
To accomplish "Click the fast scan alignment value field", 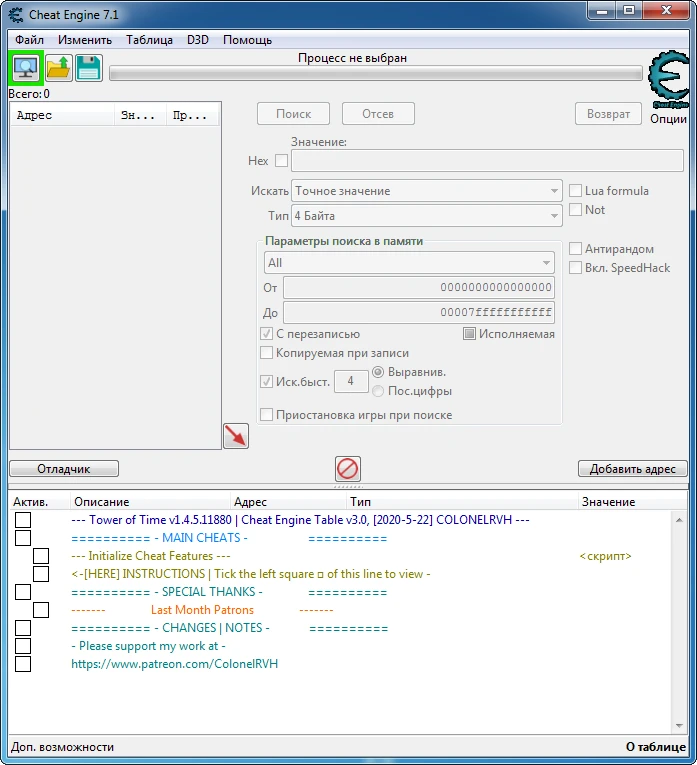I will coord(351,381).
